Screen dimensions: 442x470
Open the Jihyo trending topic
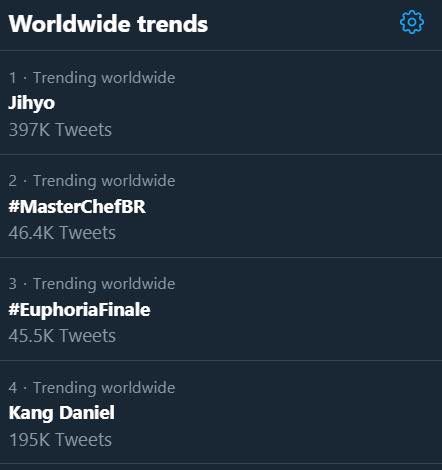tap(32, 103)
